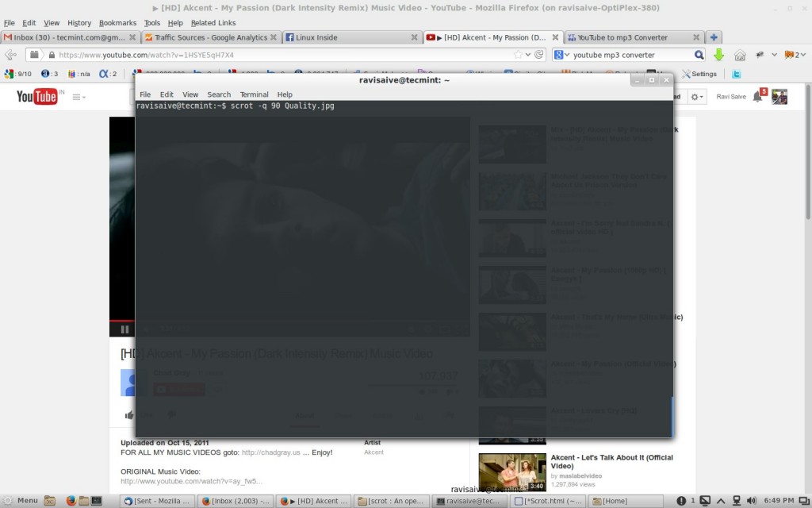Click the YouTube logo

(36, 97)
